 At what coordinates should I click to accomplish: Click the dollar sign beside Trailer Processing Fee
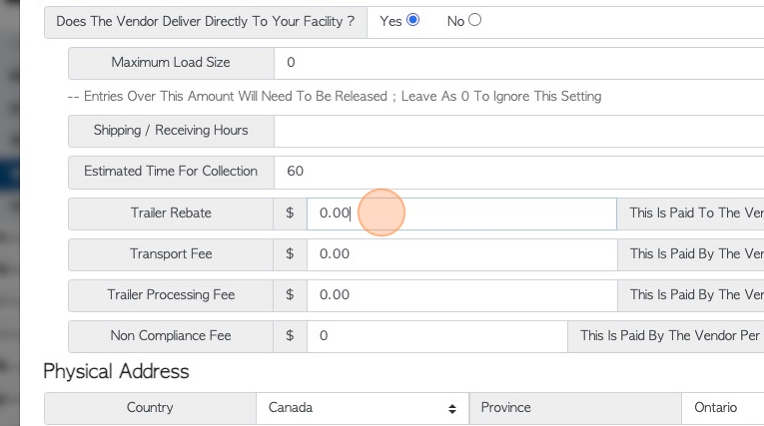click(290, 295)
